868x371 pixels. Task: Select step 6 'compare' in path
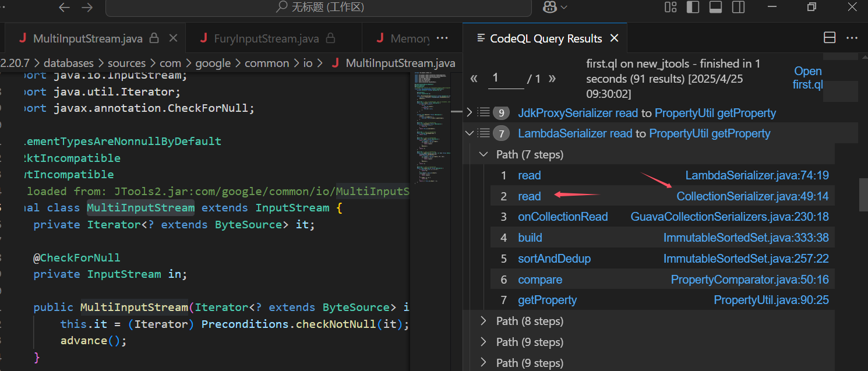tap(540, 280)
